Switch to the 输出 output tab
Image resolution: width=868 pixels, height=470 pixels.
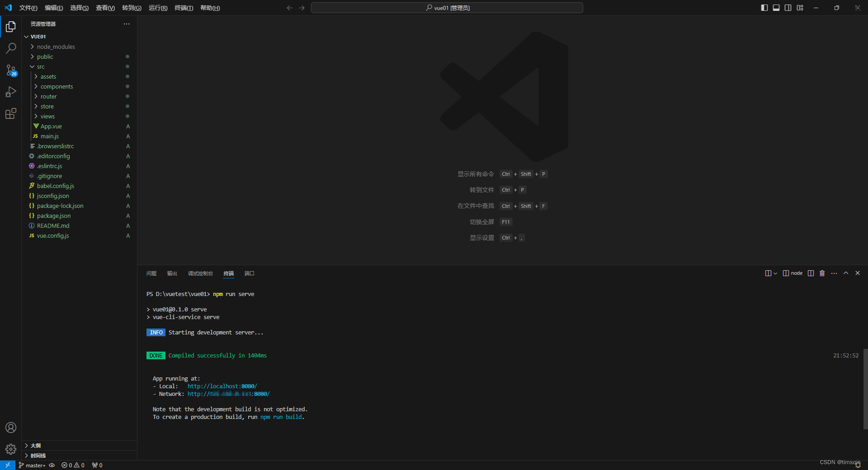[172, 273]
